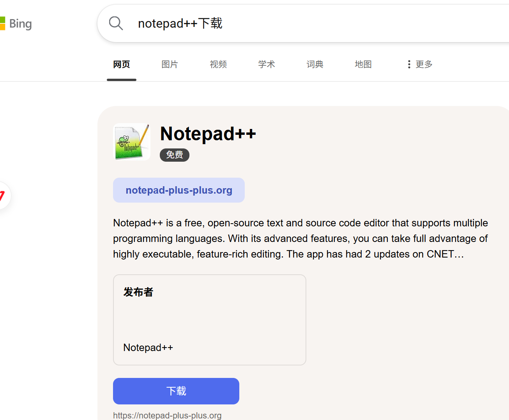
Task: Click the search box with notepad++下载
Action: click(x=304, y=23)
